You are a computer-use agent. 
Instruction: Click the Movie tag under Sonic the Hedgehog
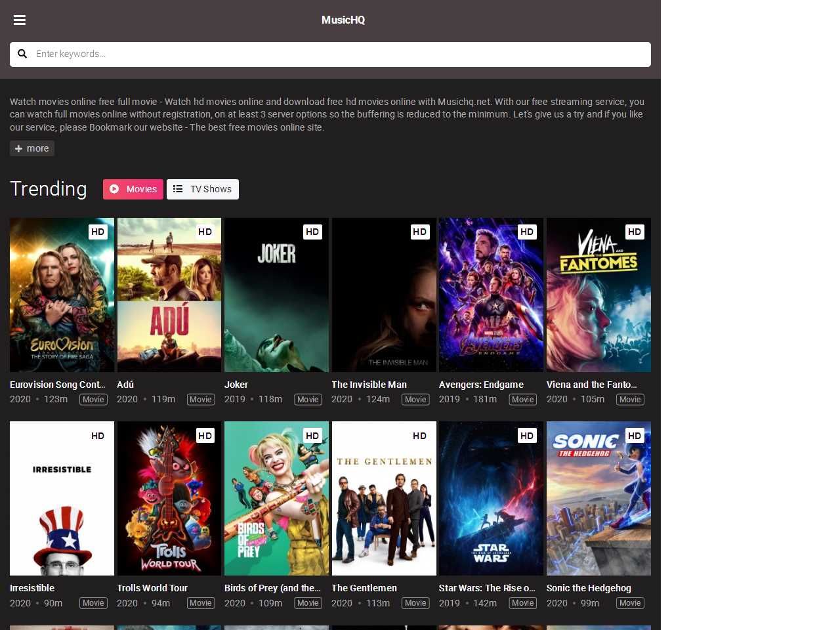pyautogui.click(x=630, y=603)
